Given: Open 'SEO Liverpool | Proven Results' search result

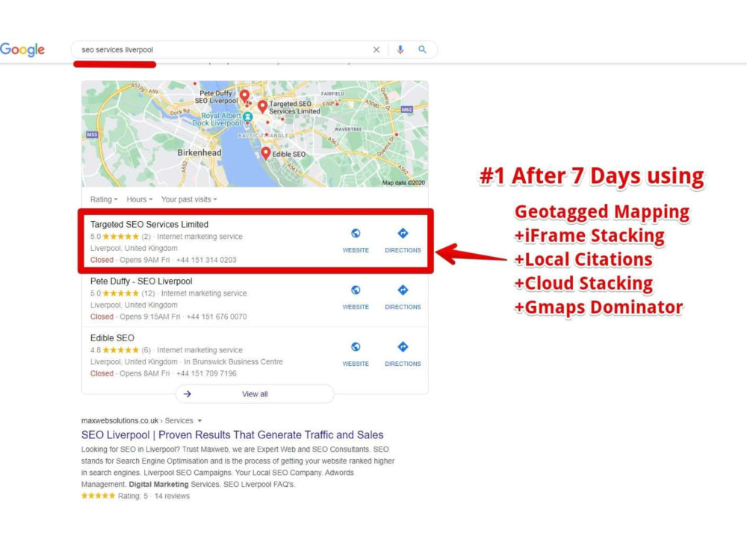Looking at the screenshot, I should point(232,435).
